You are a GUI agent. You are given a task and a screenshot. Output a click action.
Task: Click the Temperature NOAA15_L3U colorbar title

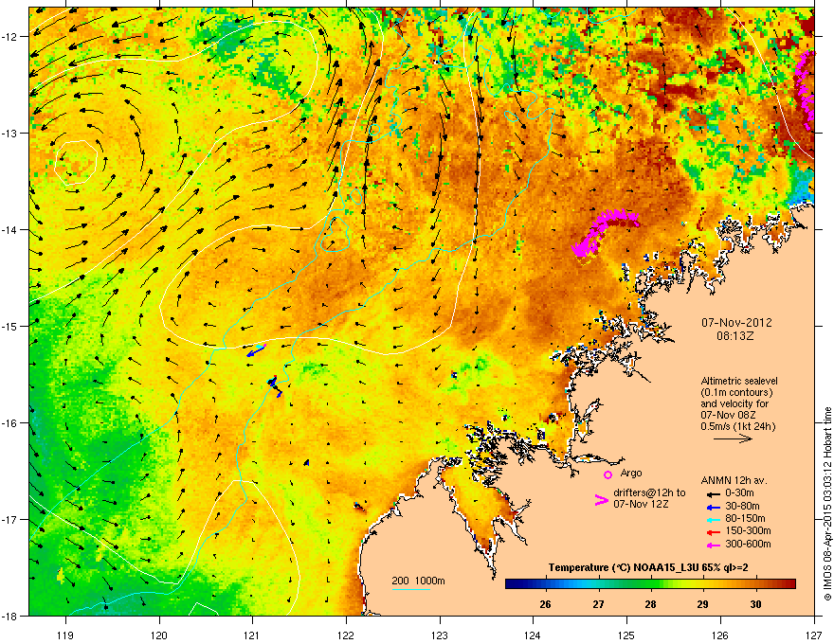[x=648, y=567]
